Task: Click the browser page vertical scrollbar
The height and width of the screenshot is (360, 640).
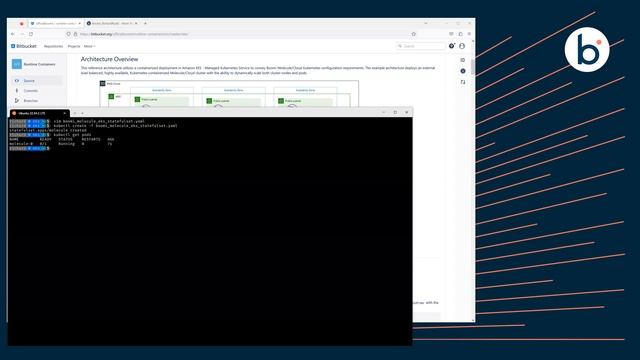Action: point(473,67)
